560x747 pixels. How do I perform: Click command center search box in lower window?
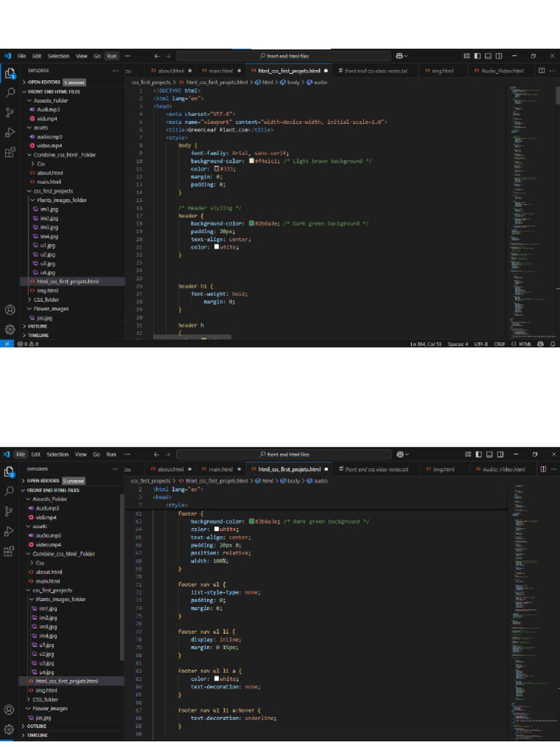pos(284,454)
